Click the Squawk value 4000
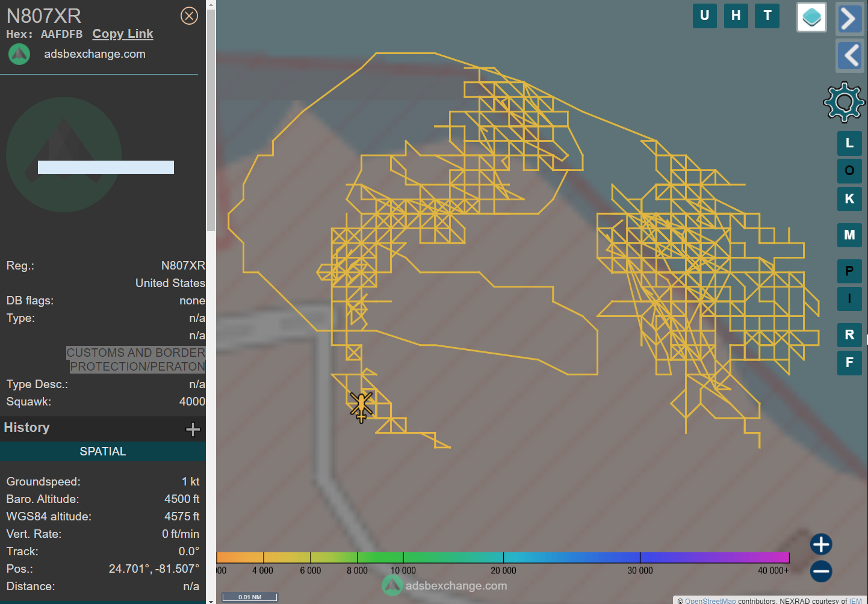The height and width of the screenshot is (604, 868). pyautogui.click(x=192, y=401)
